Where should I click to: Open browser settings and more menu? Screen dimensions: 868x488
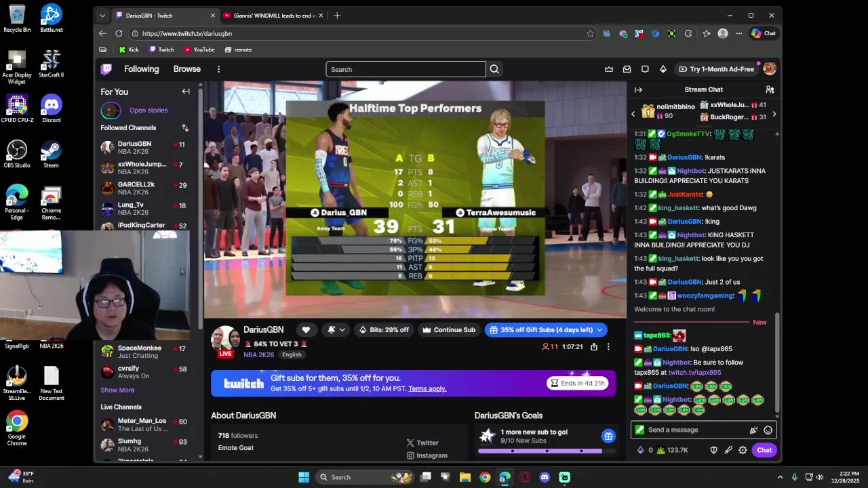[738, 33]
